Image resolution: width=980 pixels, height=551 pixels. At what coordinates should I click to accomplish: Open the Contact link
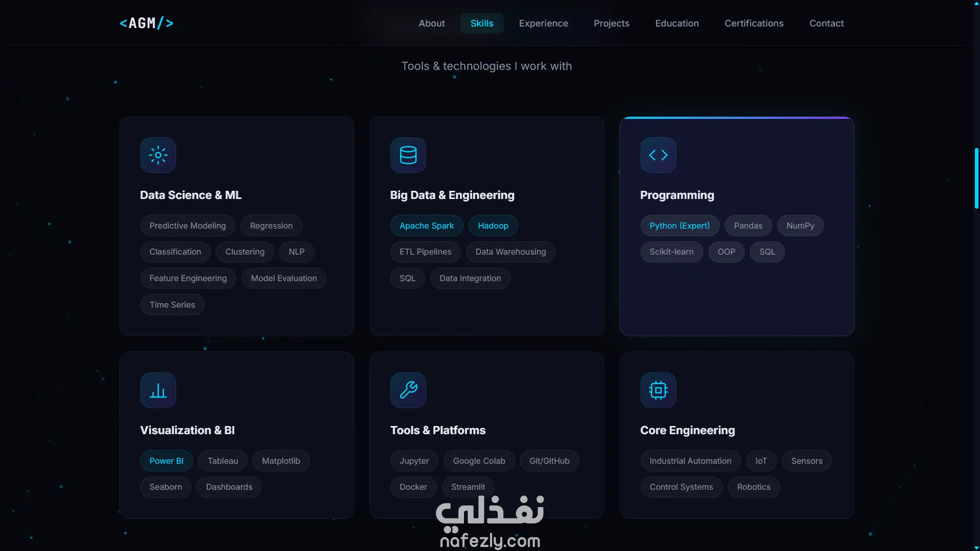click(826, 23)
